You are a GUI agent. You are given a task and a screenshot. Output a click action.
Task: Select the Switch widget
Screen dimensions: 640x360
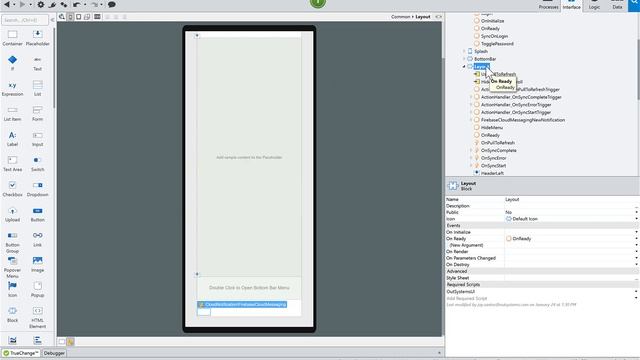click(38, 164)
